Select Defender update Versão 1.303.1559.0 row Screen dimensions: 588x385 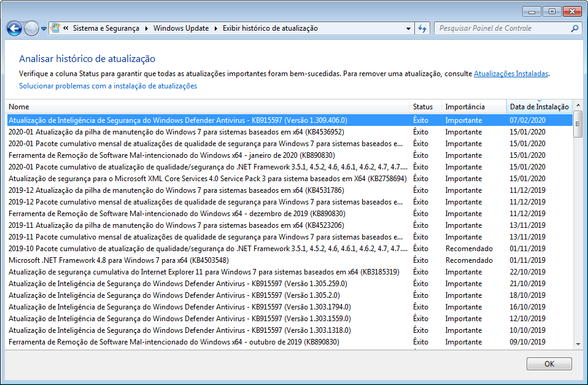click(290, 318)
